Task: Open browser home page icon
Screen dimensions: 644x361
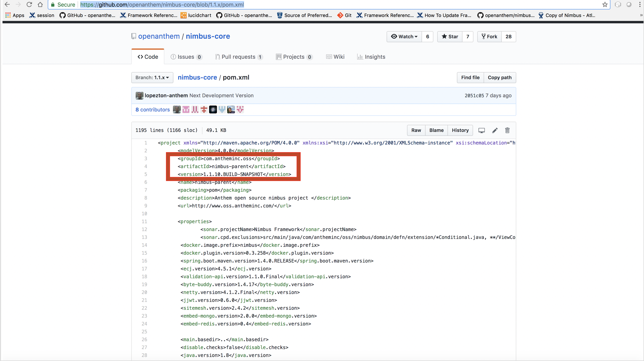Action: (x=40, y=4)
